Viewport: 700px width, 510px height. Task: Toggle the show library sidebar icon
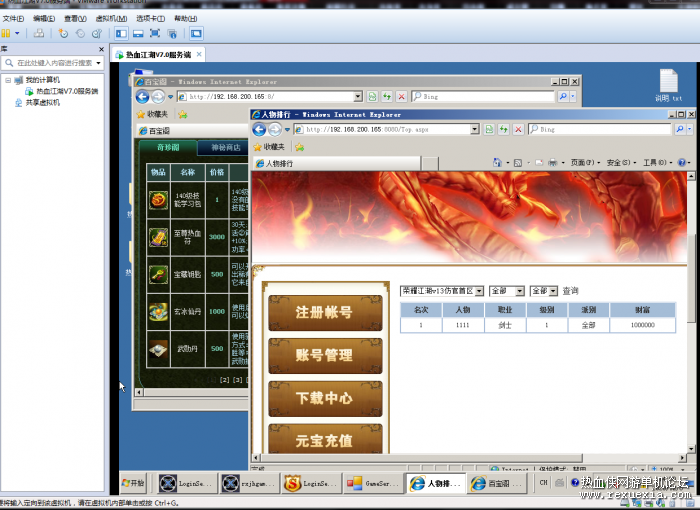pos(121,33)
